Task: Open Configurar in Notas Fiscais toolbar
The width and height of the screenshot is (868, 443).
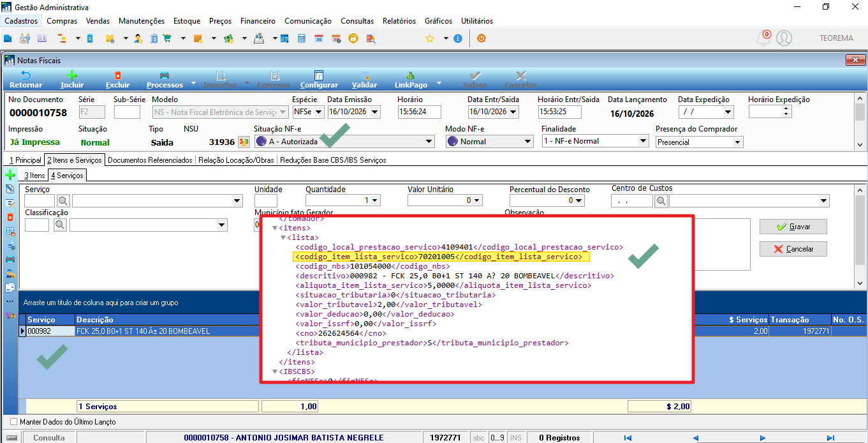Action: click(319, 80)
